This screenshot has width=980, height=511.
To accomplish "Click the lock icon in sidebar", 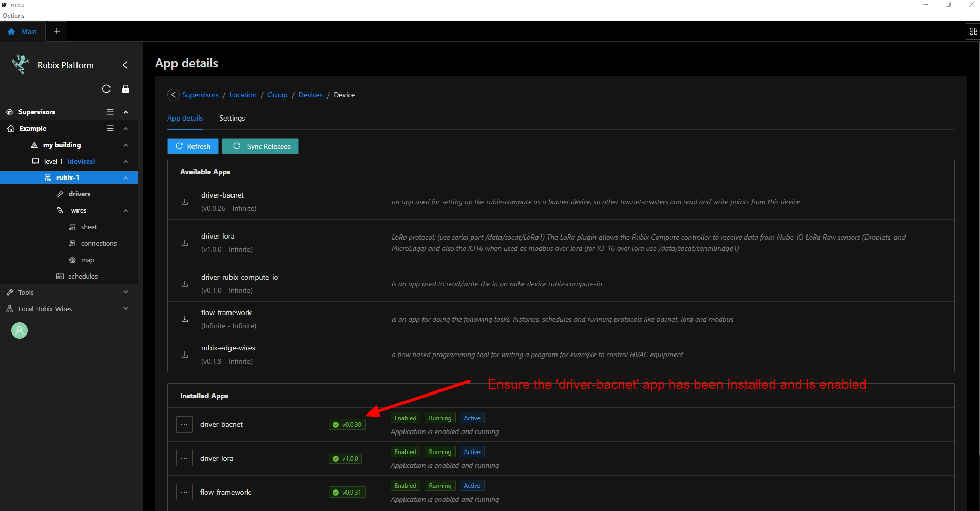I will click(126, 89).
